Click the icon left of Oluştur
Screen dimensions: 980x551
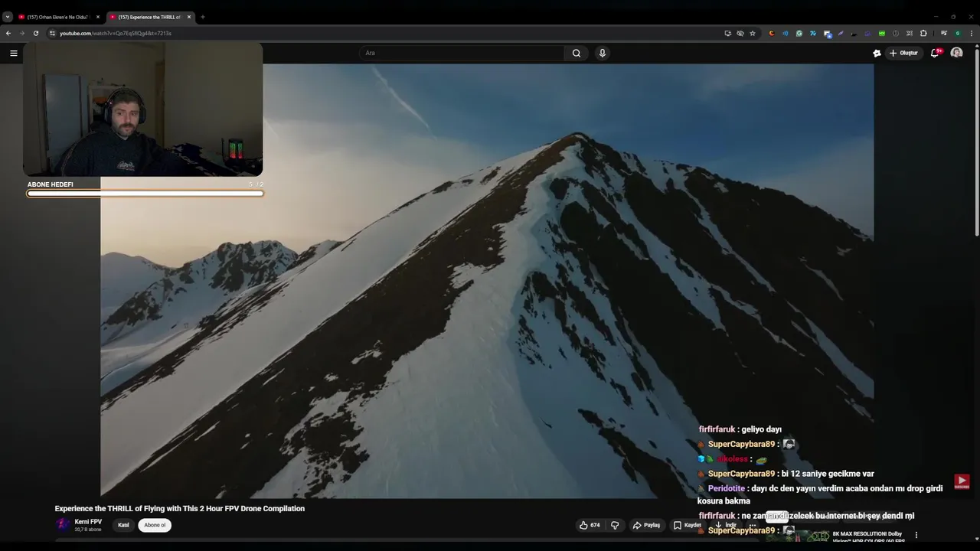[x=877, y=53]
